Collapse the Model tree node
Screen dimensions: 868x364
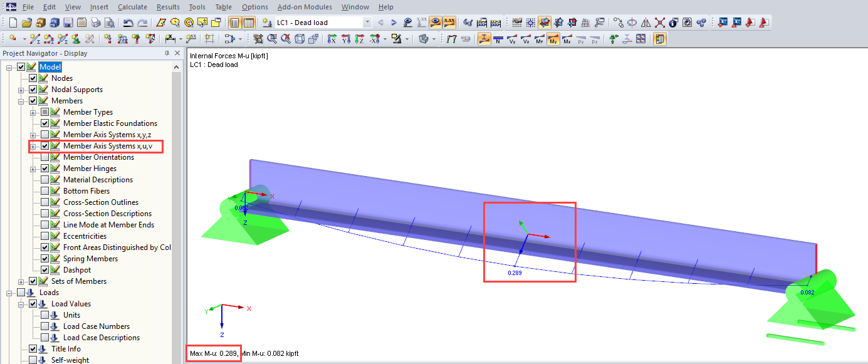pos(9,67)
